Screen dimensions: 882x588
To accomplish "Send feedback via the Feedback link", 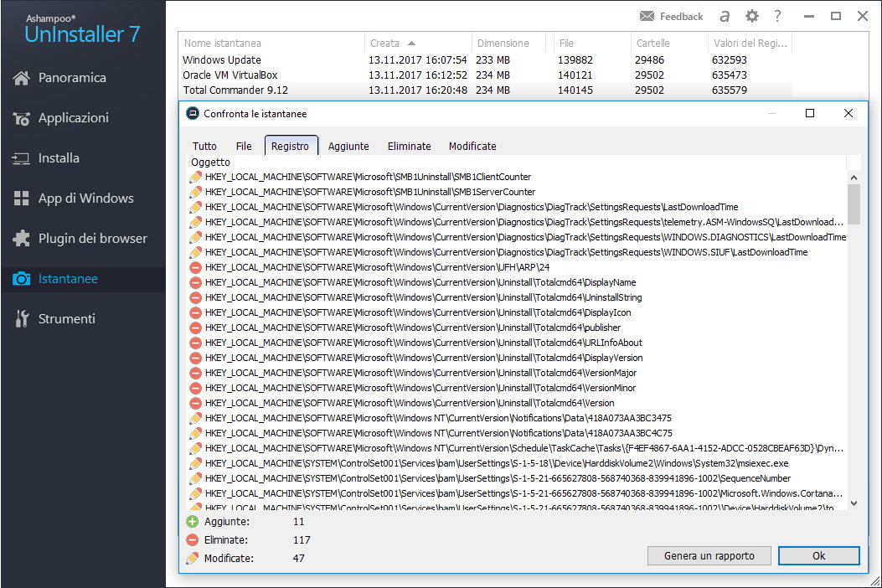I will click(671, 16).
